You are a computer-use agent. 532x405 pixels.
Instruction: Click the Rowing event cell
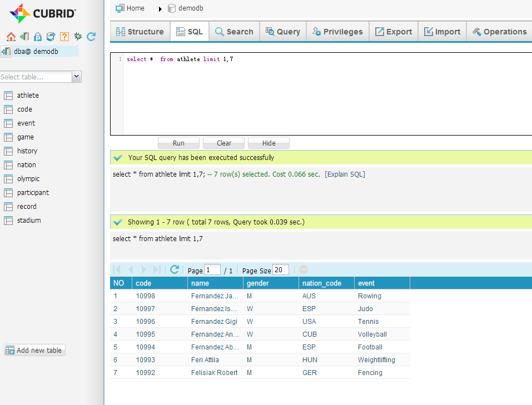(370, 296)
